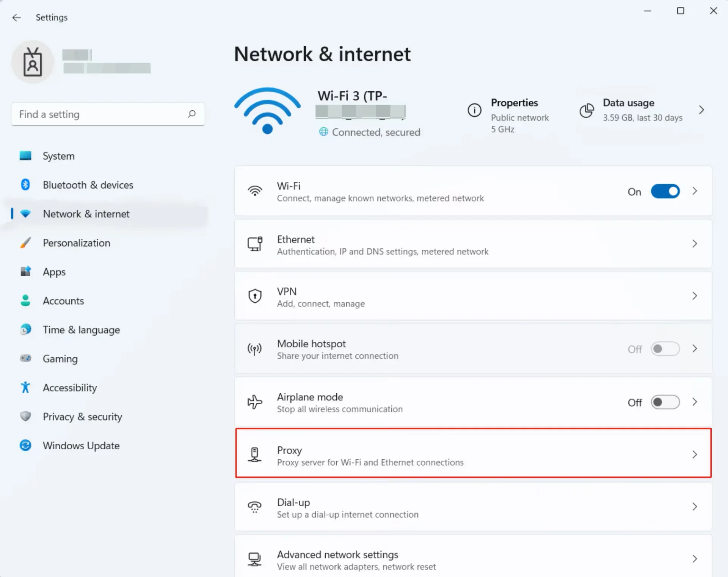Go back using the back arrow

pos(17,17)
